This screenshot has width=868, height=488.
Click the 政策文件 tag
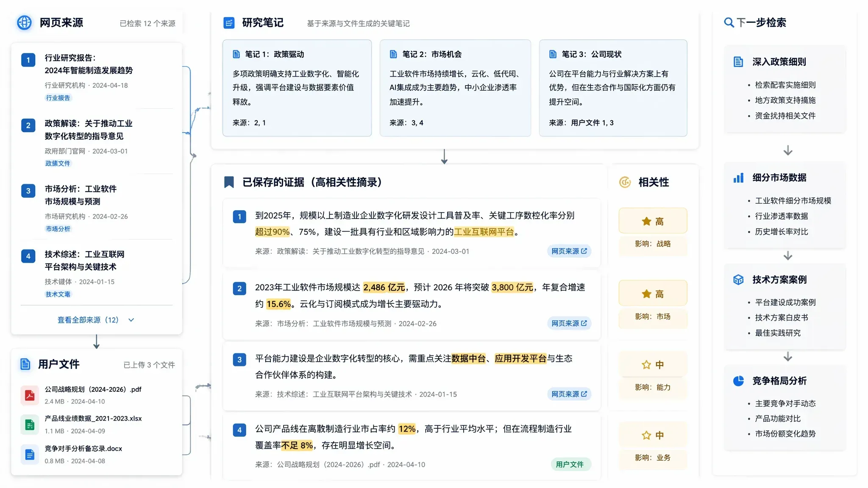pyautogui.click(x=58, y=164)
